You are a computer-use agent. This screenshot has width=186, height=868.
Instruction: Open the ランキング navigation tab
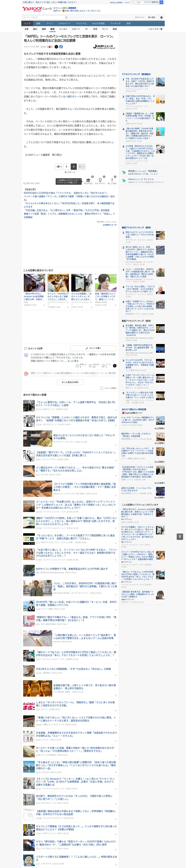(x=115, y=24)
